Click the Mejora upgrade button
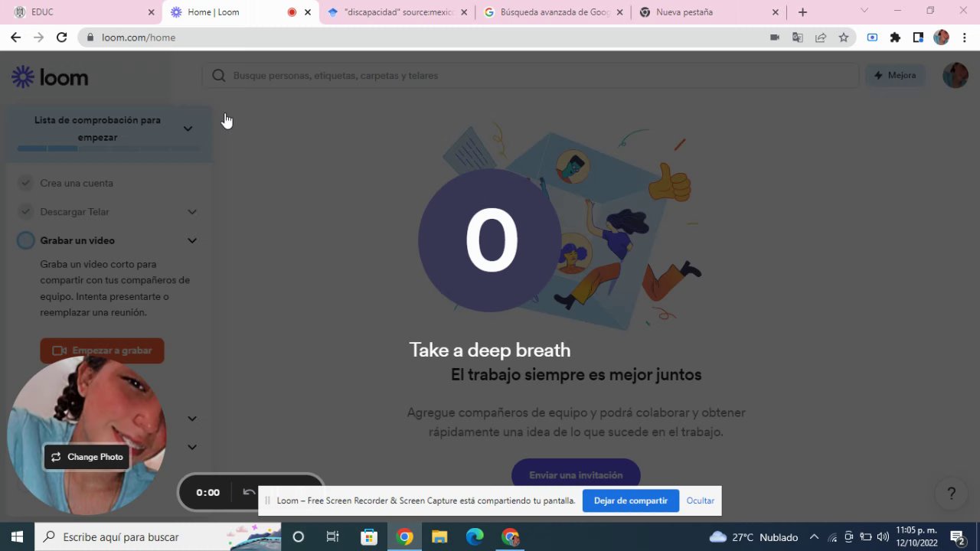The image size is (980, 551). pyautogui.click(x=895, y=75)
